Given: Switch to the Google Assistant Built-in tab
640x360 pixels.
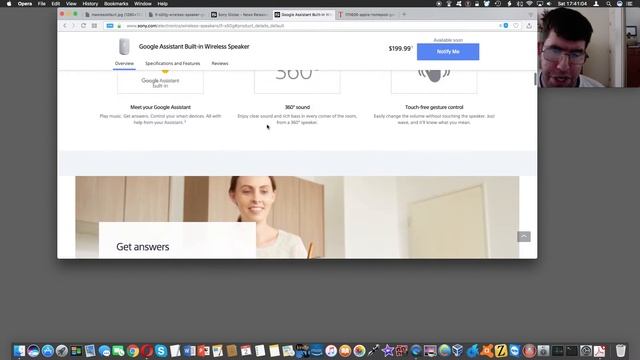Looking at the screenshot, I should tap(303, 14).
